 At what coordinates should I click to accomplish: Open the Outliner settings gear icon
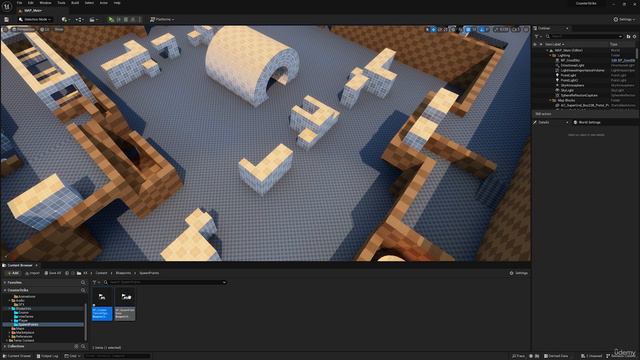click(635, 36)
